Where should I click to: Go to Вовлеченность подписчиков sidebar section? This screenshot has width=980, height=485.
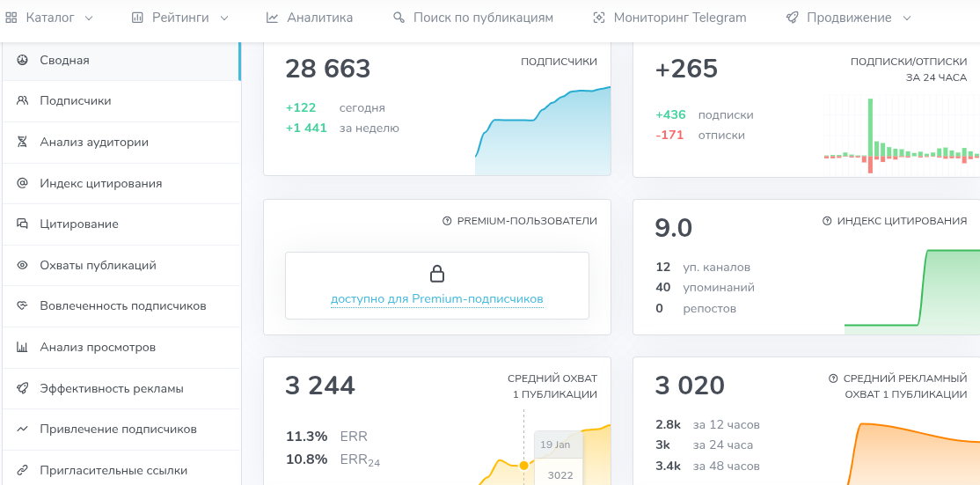coord(121,305)
